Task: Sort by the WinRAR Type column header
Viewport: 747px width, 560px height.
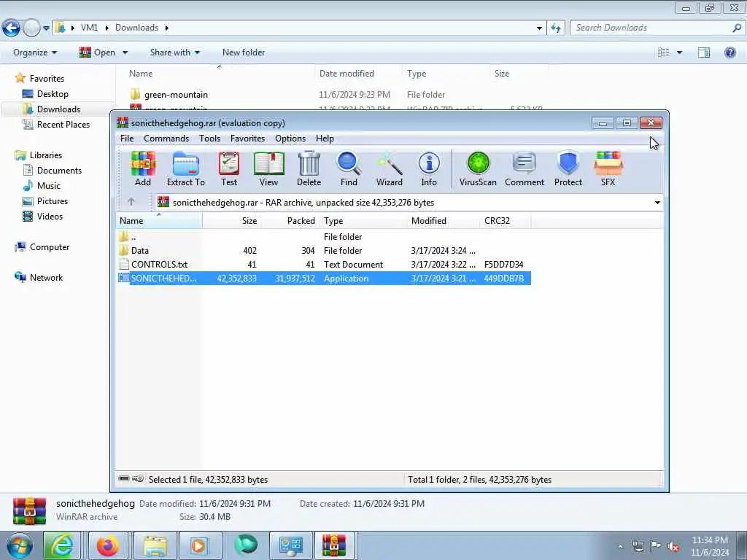Action: (362, 221)
